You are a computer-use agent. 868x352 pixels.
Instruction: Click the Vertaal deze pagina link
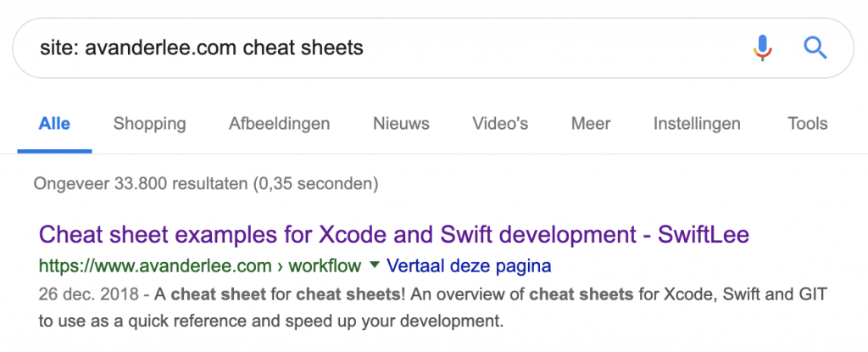pyautogui.click(x=469, y=266)
